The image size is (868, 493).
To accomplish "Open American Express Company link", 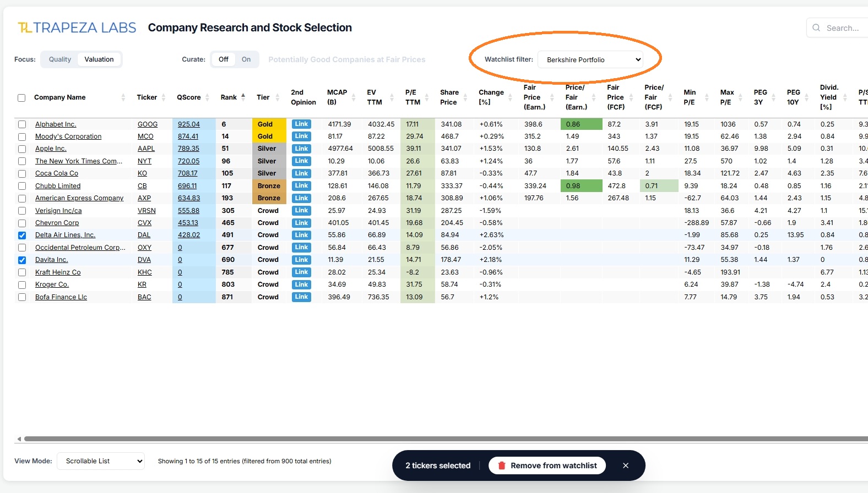I will [x=79, y=198].
